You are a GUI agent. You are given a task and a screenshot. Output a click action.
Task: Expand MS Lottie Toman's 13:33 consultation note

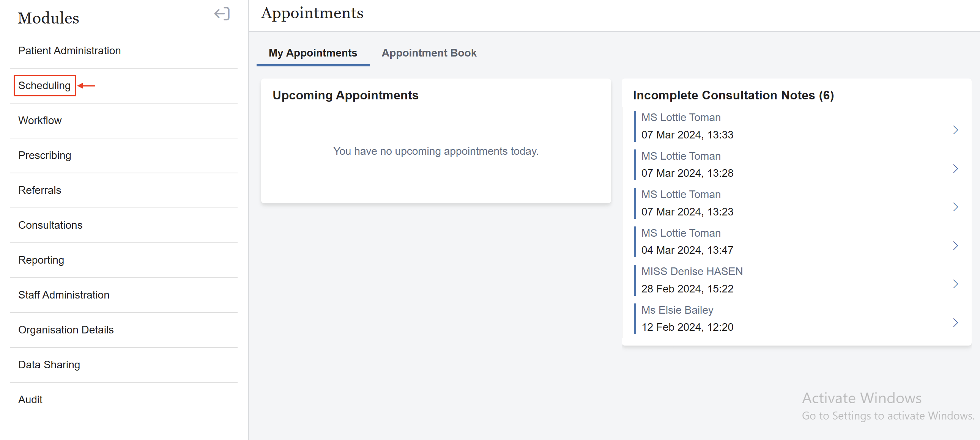point(956,130)
